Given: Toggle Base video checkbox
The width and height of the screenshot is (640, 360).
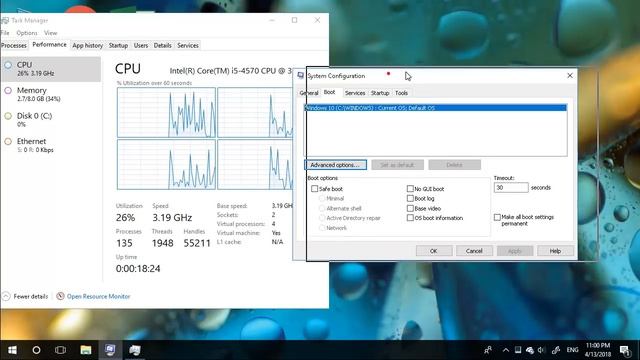Looking at the screenshot, I should click(410, 208).
